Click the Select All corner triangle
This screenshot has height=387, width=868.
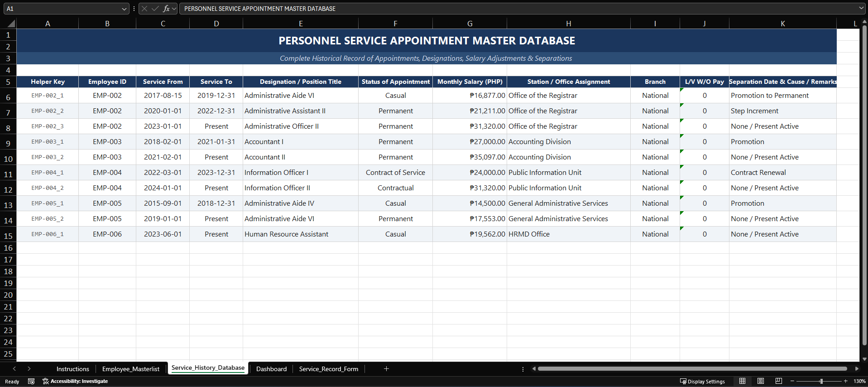pos(10,24)
